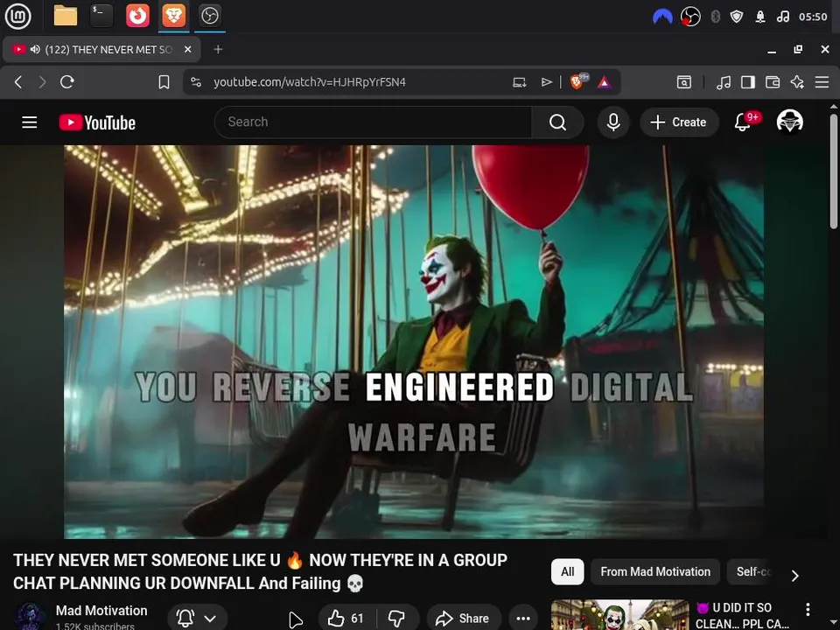The image size is (840, 630).
Task: Click the send/share arrow in the address bar
Action: pos(546,82)
